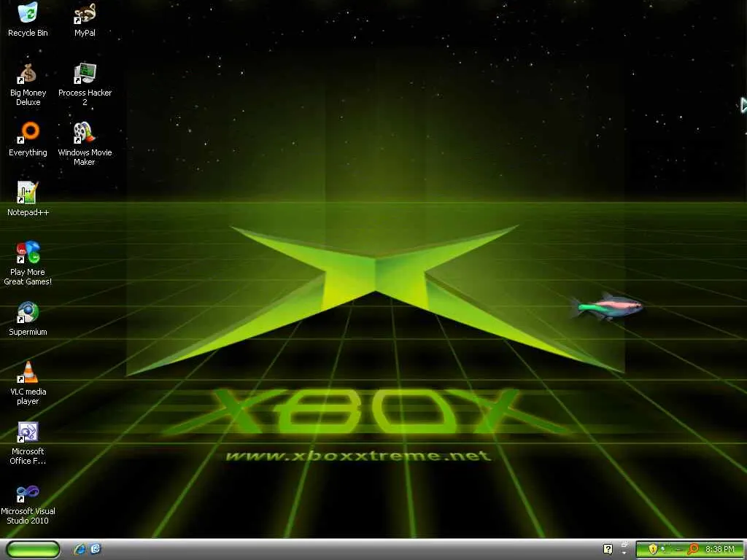Viewport: 747px width, 560px height.
Task: Open the Microsoft Visual Studio 2010 shortcut
Action: (28, 503)
